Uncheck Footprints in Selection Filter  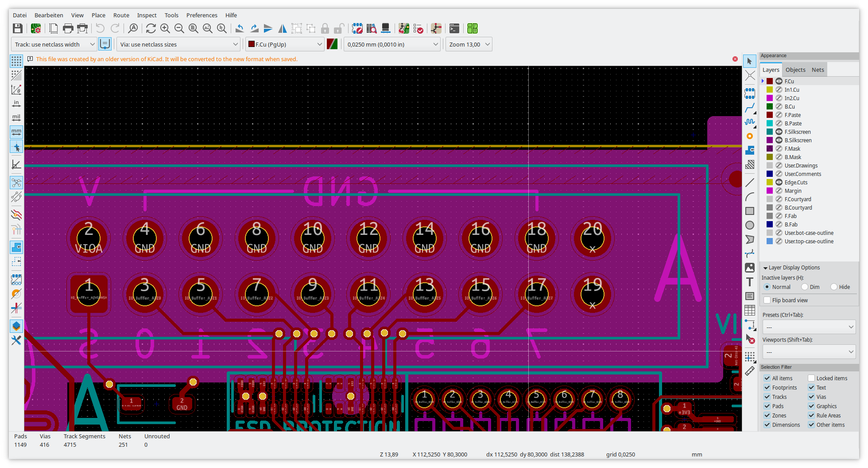click(x=767, y=388)
